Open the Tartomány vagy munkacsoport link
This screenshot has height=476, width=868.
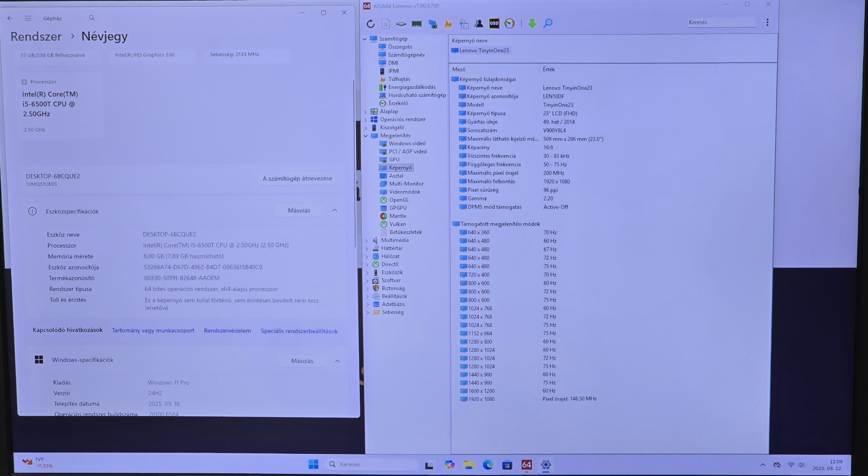pyautogui.click(x=153, y=330)
